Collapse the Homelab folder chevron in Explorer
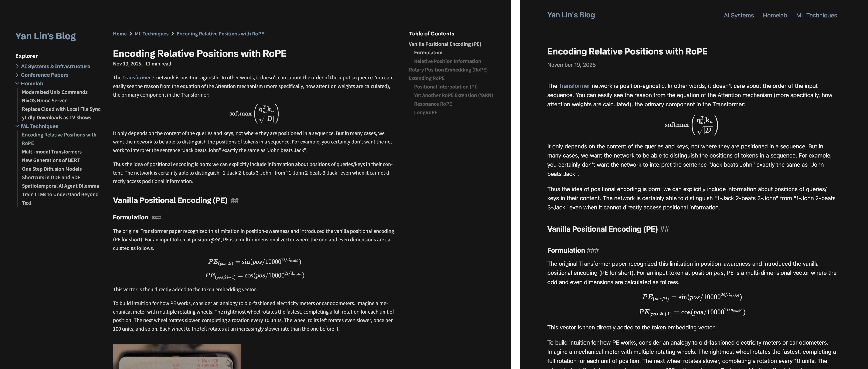 point(17,84)
